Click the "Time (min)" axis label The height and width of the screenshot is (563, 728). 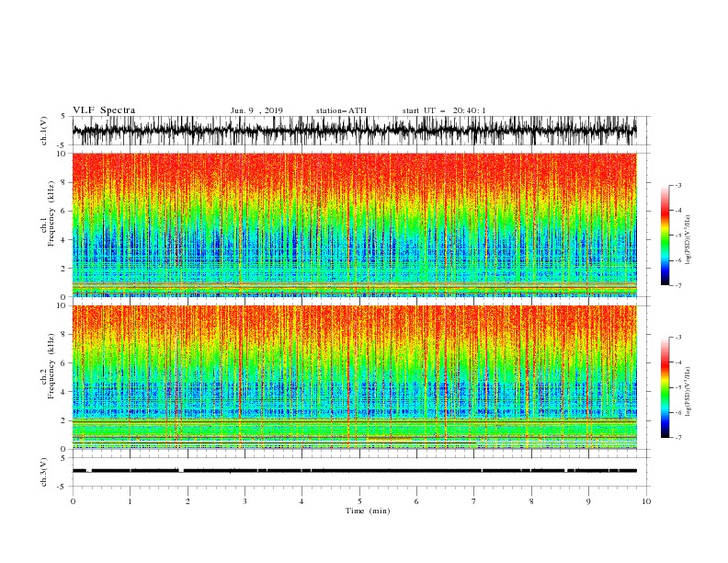(368, 511)
